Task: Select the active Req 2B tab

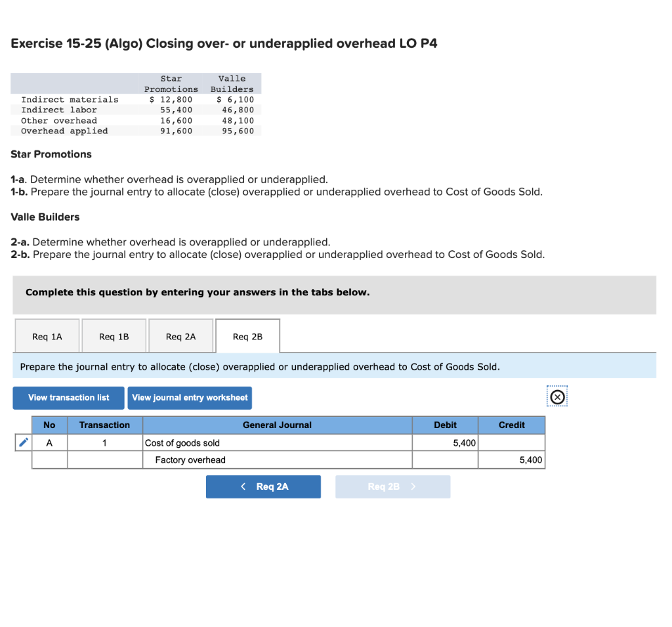Action: click(247, 335)
